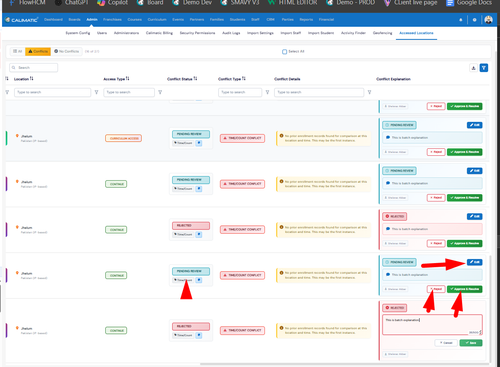Switch to No Conflicts filter
The image size is (500, 367).
[x=67, y=51]
